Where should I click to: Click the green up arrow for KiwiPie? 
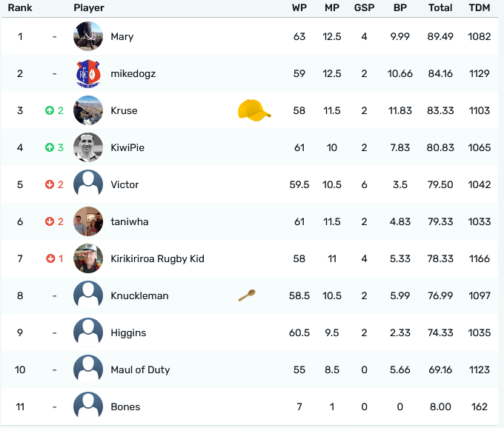[x=50, y=147]
